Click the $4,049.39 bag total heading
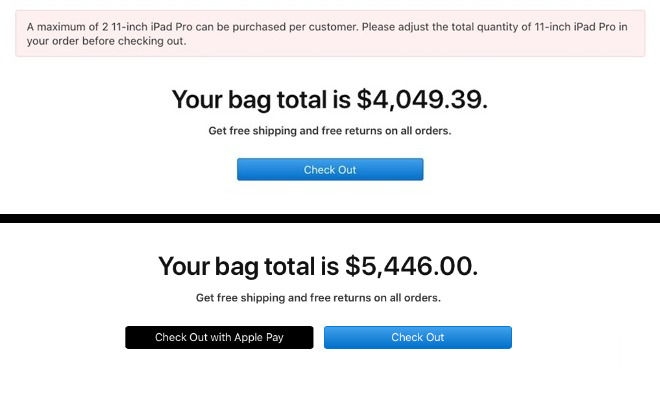Viewport: 660px width, 393px height. click(330, 100)
